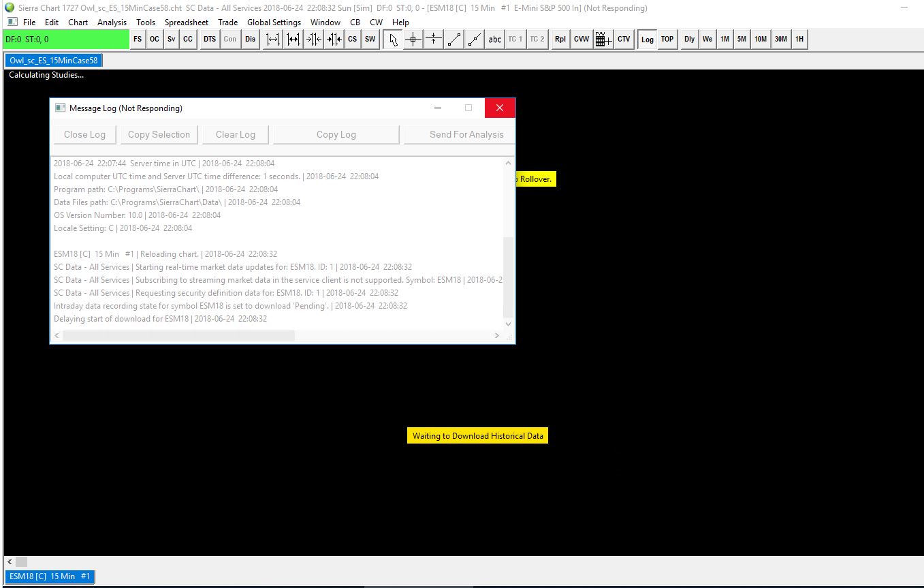Open the Window menu
Image resolution: width=924 pixels, height=588 pixels.
(325, 22)
